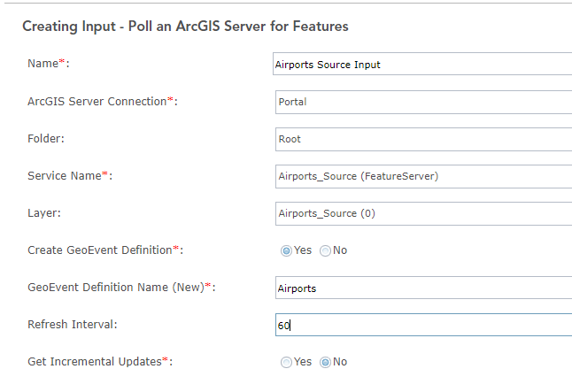Click the 'Get Incremental Updates' label text

click(x=94, y=362)
